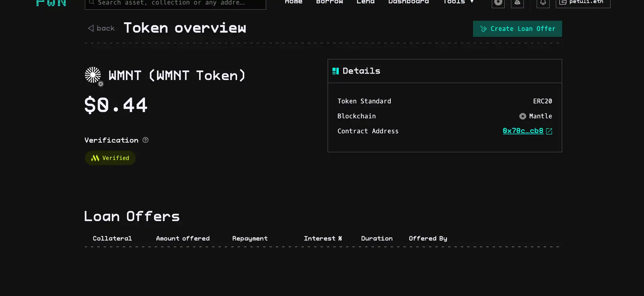This screenshot has width=644, height=296.
Task: Open the Borrow page
Action: [x=329, y=2]
